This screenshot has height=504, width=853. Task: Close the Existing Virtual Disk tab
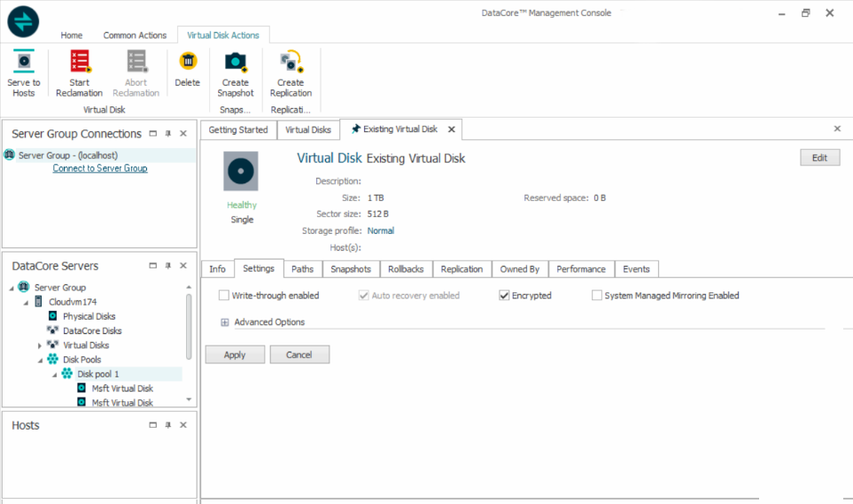451,129
